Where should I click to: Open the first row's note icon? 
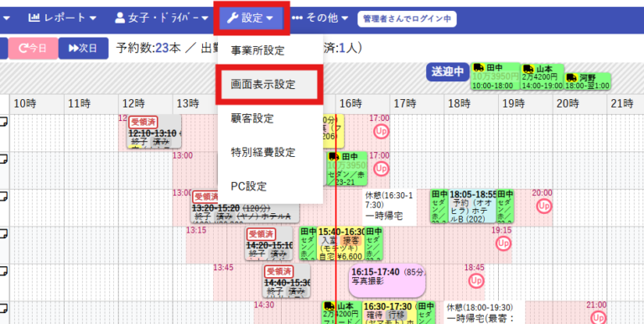pos(3,122)
